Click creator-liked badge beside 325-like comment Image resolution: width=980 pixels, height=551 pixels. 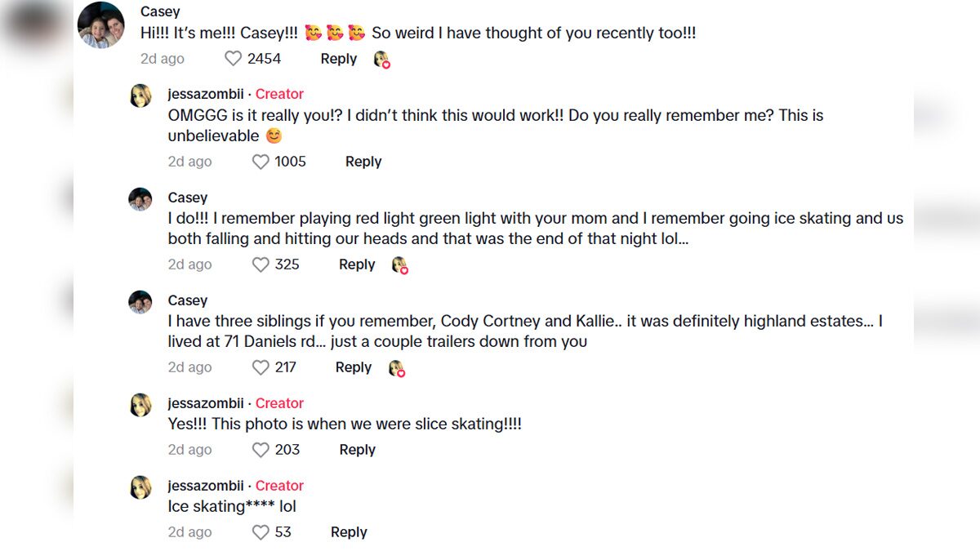tap(399, 265)
